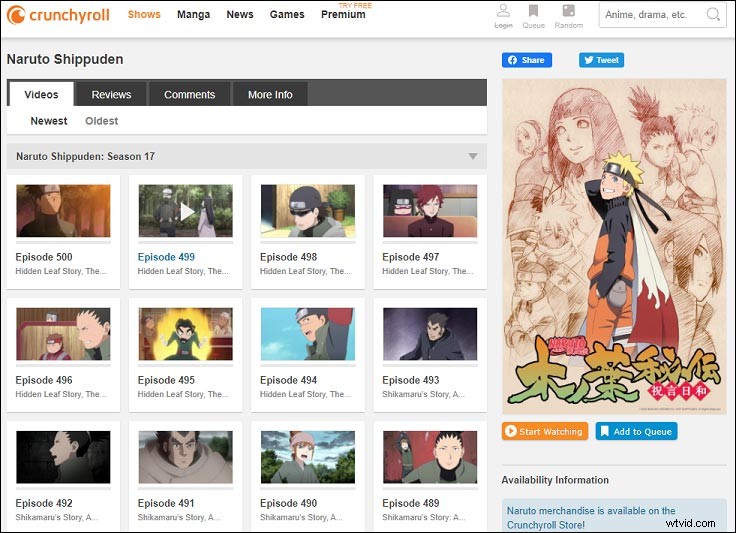736x533 pixels.
Task: Click the Facebook Share button
Action: click(527, 60)
